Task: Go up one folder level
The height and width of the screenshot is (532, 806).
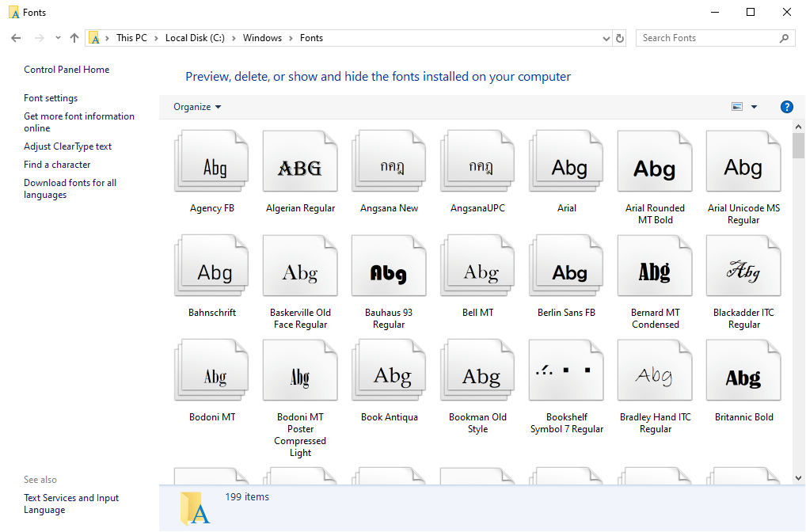Action: (x=74, y=38)
